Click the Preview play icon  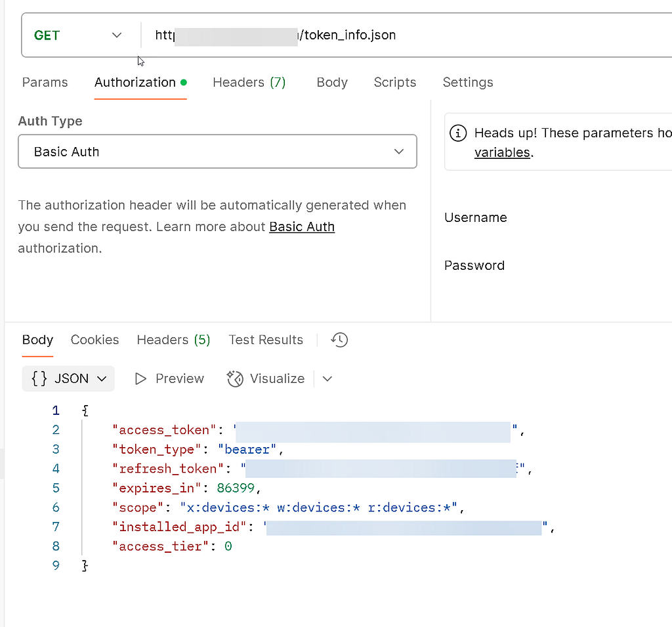point(140,379)
